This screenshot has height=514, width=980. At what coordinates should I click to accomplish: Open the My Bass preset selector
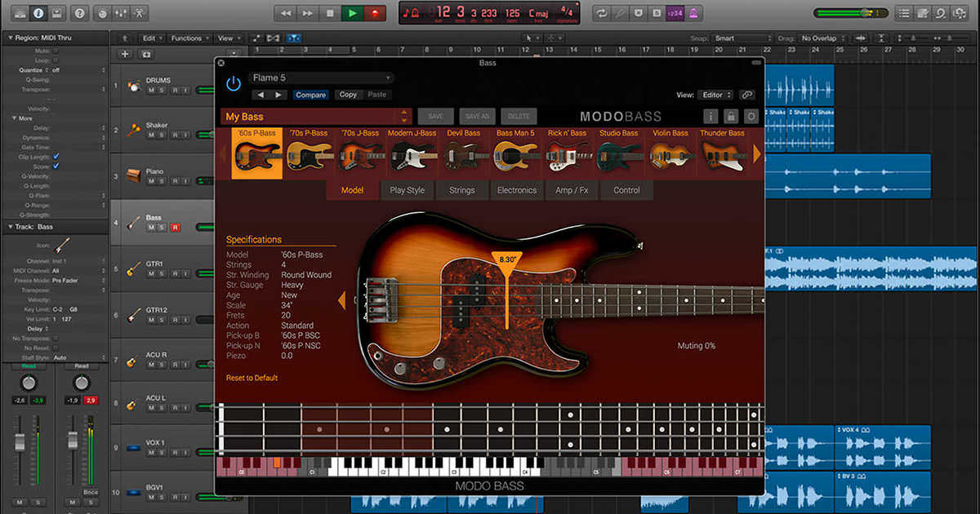(x=315, y=117)
